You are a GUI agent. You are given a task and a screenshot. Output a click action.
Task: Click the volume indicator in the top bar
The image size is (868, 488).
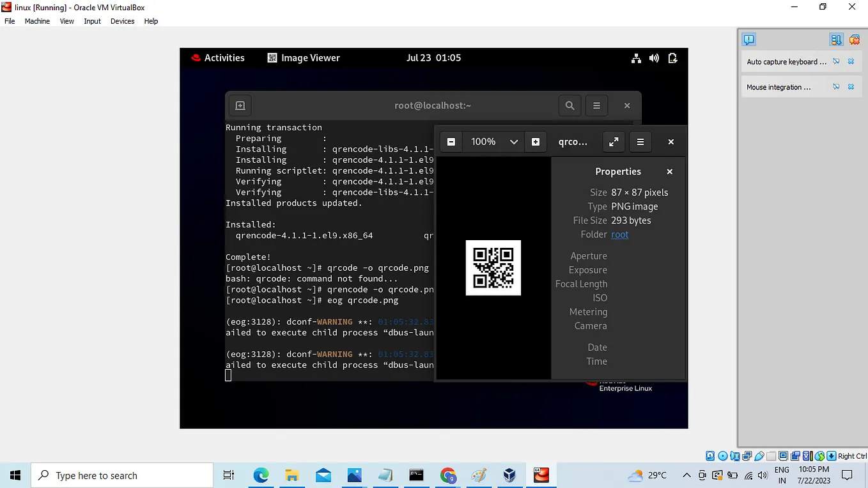654,58
